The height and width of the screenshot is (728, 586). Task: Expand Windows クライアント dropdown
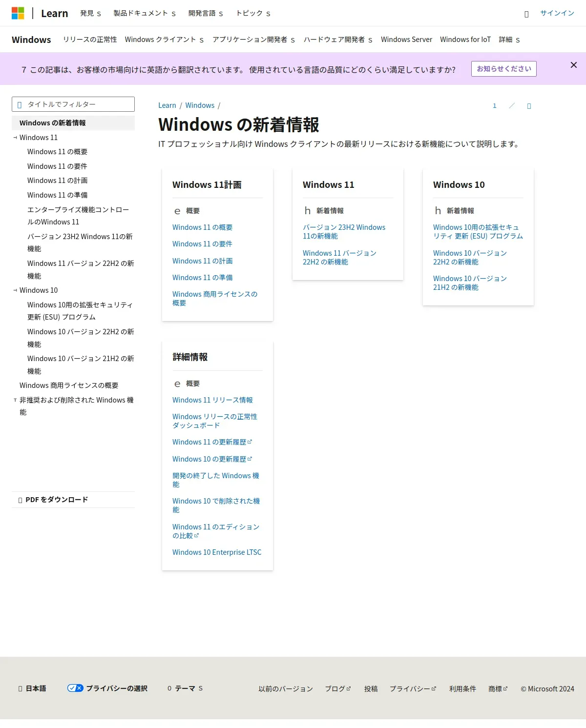(x=164, y=40)
